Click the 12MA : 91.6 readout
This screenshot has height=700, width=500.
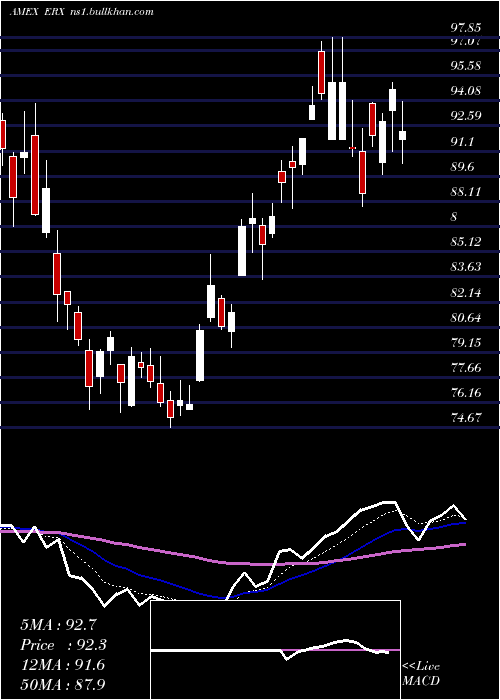pyautogui.click(x=62, y=665)
